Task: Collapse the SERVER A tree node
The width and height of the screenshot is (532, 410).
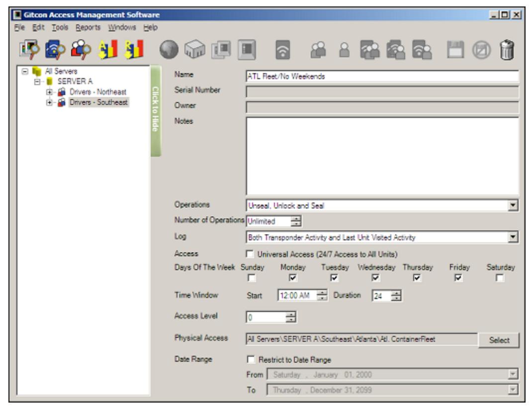Action: pyautogui.click(x=37, y=82)
